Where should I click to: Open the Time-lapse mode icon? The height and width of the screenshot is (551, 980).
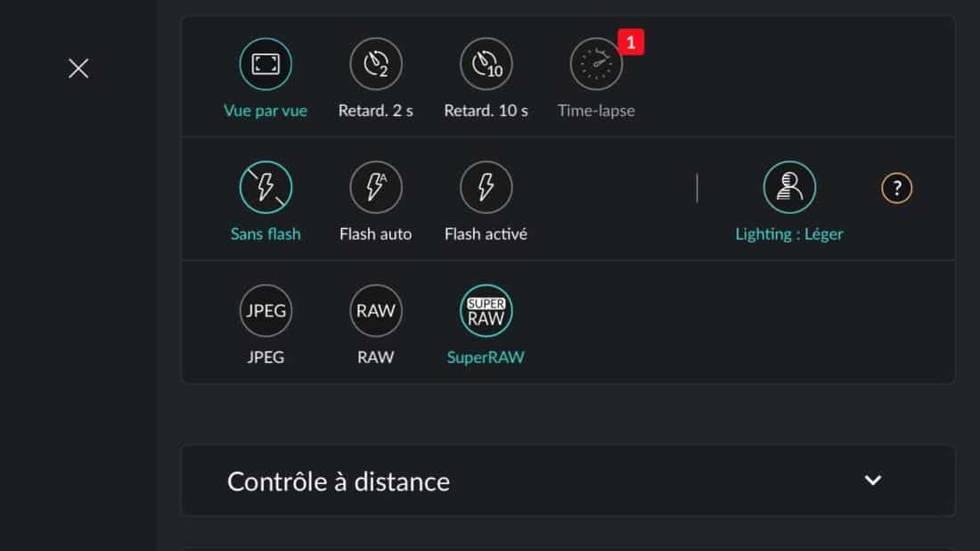[x=596, y=64]
